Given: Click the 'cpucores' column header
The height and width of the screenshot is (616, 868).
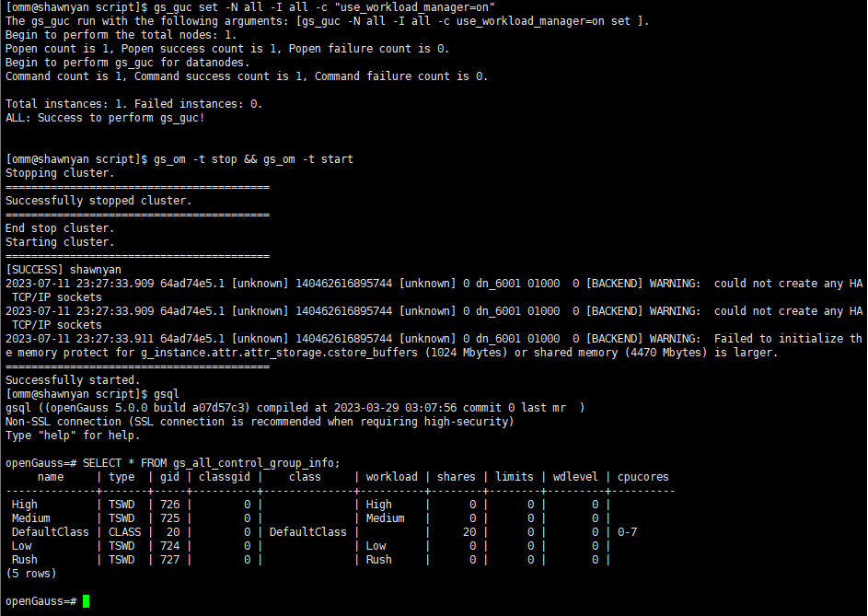Looking at the screenshot, I should click(642, 477).
